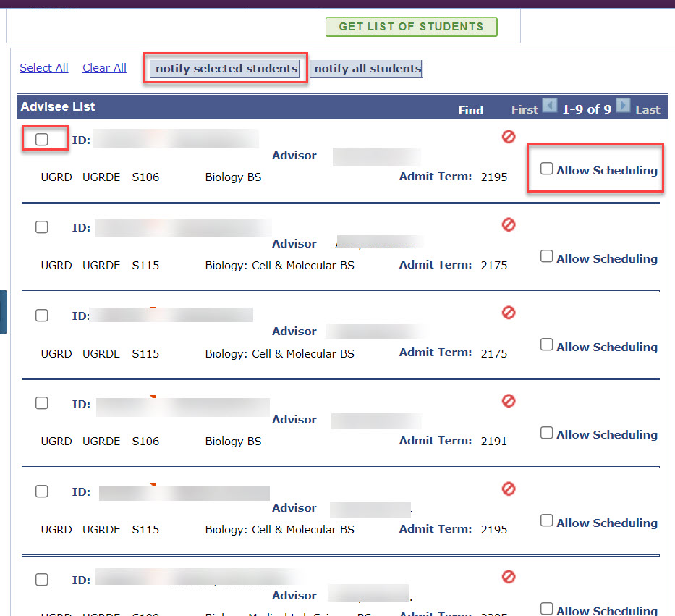
Task: Select the first advisee's checkbox
Action: point(42,139)
